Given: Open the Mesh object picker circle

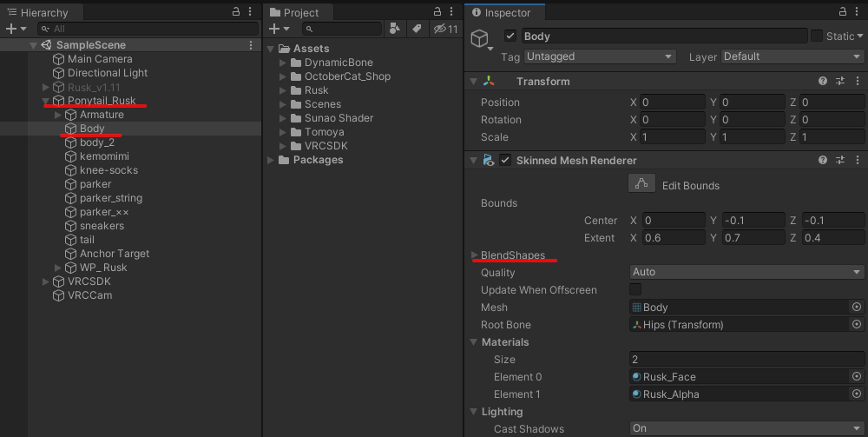Looking at the screenshot, I should [x=857, y=307].
